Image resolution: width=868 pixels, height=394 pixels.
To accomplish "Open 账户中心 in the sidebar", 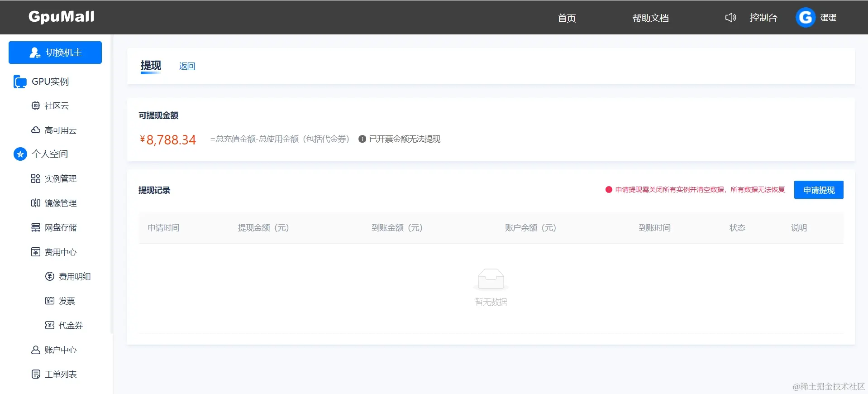I will (x=61, y=350).
